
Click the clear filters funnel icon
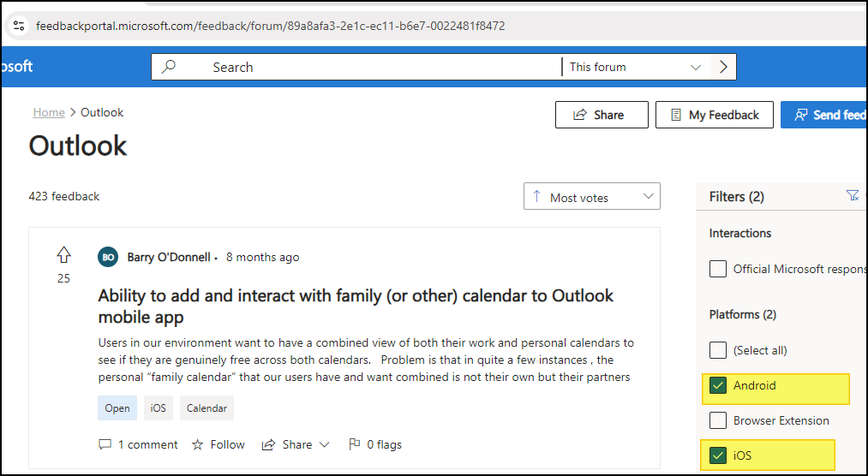point(853,196)
